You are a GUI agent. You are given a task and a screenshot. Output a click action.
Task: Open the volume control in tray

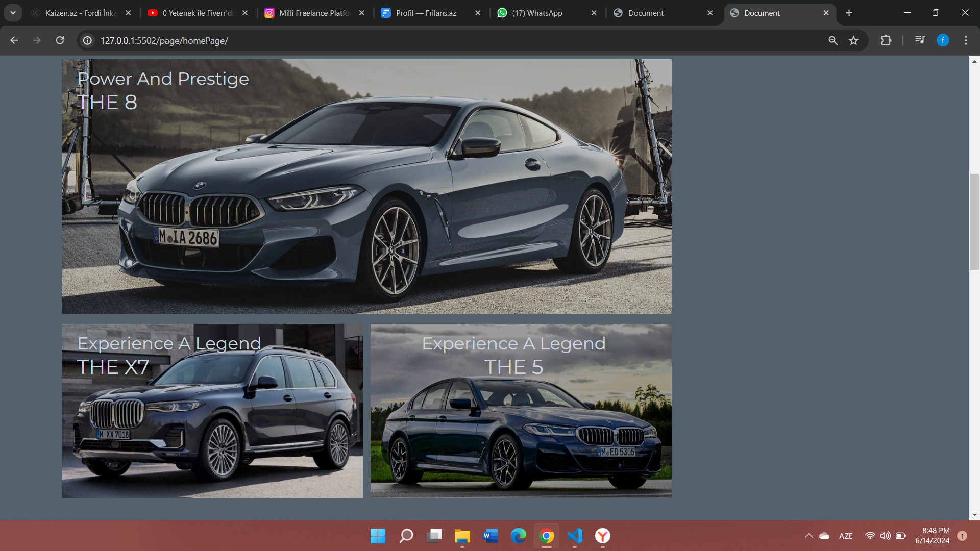tap(885, 536)
